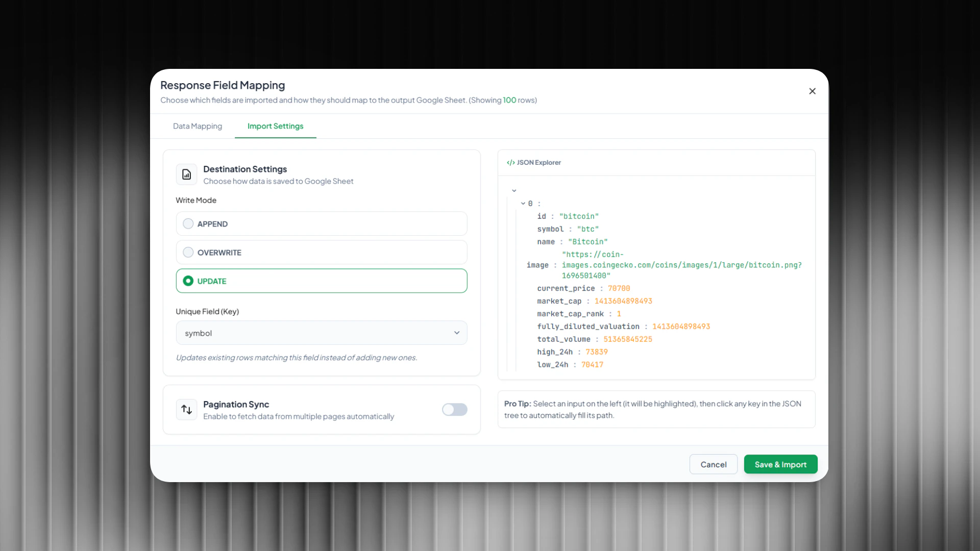Collapse the '0' node in JSON Explorer
The height and width of the screenshot is (551, 980).
click(x=522, y=203)
